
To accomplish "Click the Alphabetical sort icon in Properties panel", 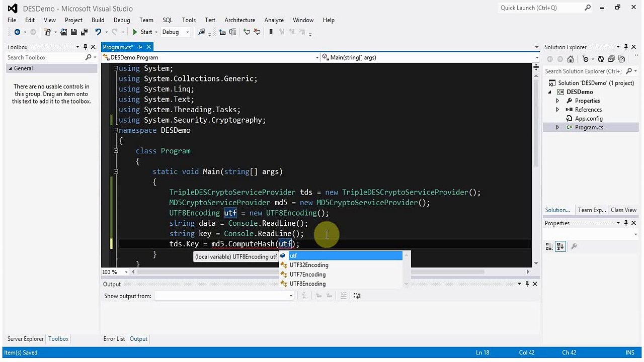I will 560,246.
